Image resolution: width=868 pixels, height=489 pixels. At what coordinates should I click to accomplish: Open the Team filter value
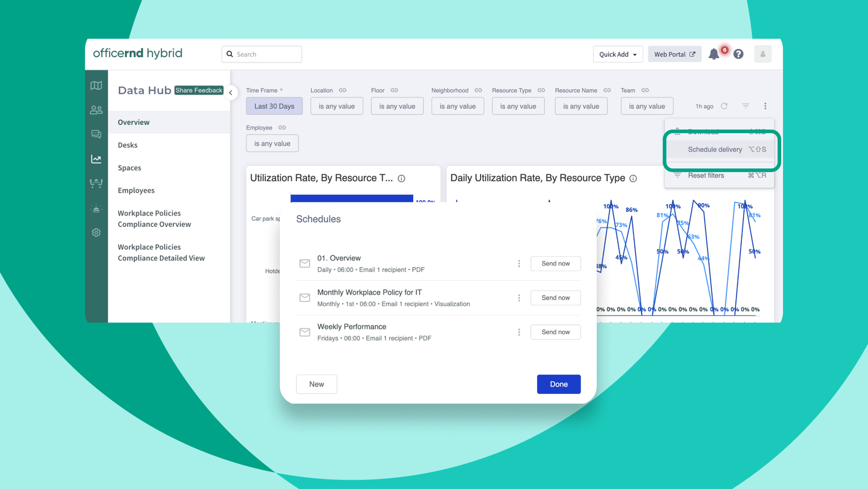[x=647, y=106]
